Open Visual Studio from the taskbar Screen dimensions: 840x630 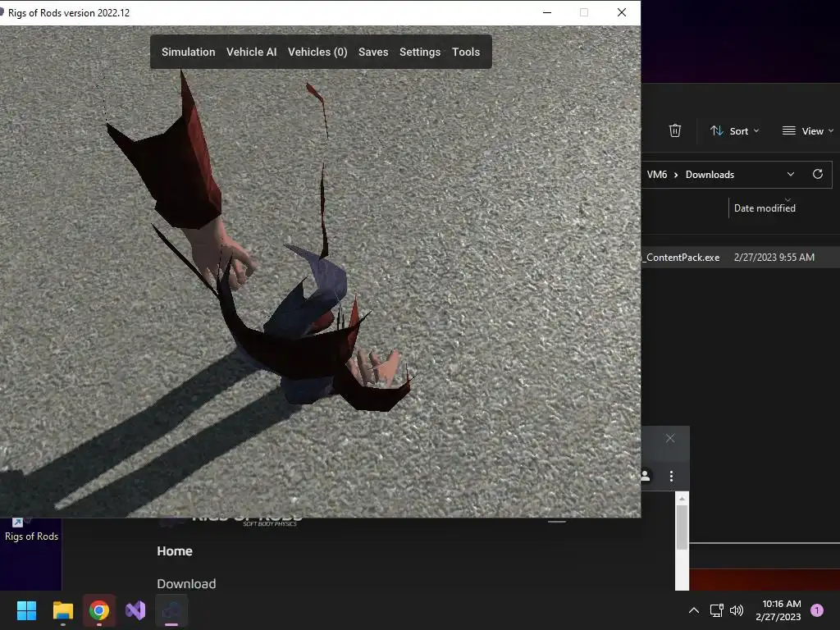(x=135, y=610)
